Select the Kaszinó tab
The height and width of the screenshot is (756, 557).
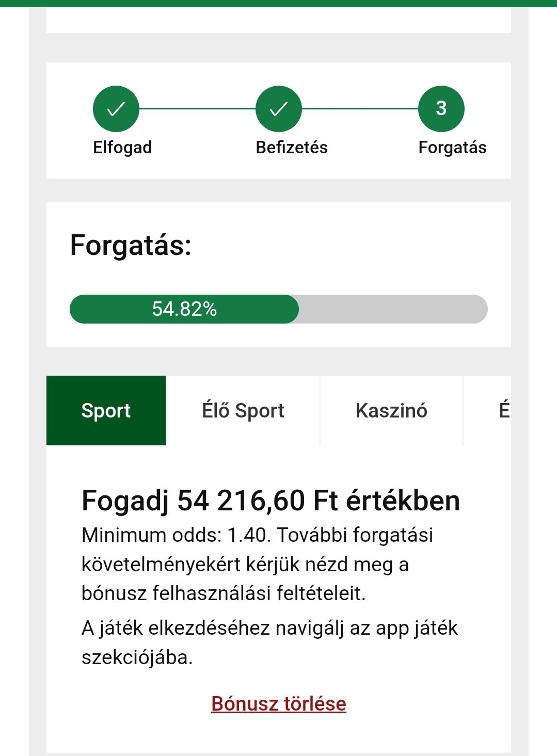[x=391, y=411]
